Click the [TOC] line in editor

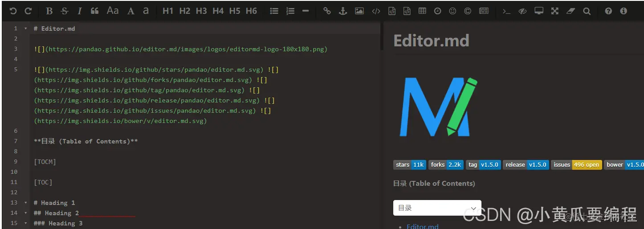43,182
